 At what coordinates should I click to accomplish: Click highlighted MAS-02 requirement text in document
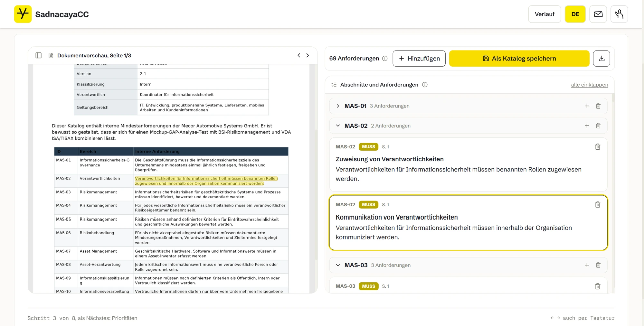point(206,181)
